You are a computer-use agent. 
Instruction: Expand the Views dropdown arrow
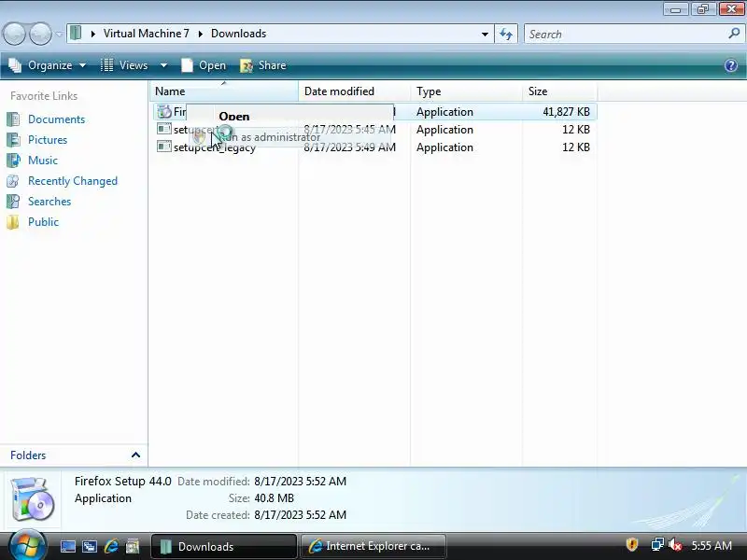pos(163,65)
